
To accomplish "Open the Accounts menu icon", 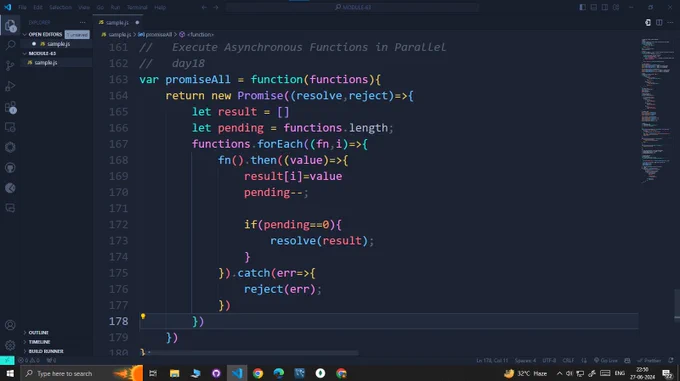I will pyautogui.click(x=10, y=325).
